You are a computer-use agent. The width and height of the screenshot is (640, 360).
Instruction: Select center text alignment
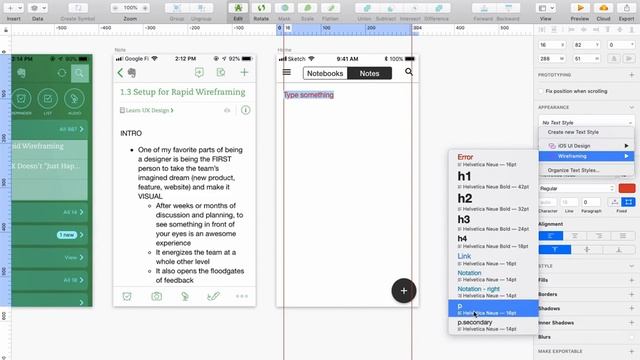575,236
